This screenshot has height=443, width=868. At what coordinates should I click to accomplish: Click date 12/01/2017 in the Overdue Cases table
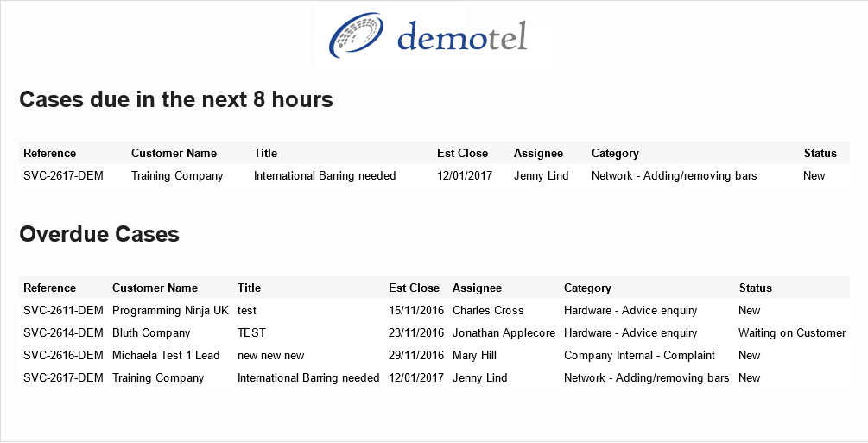pos(416,377)
